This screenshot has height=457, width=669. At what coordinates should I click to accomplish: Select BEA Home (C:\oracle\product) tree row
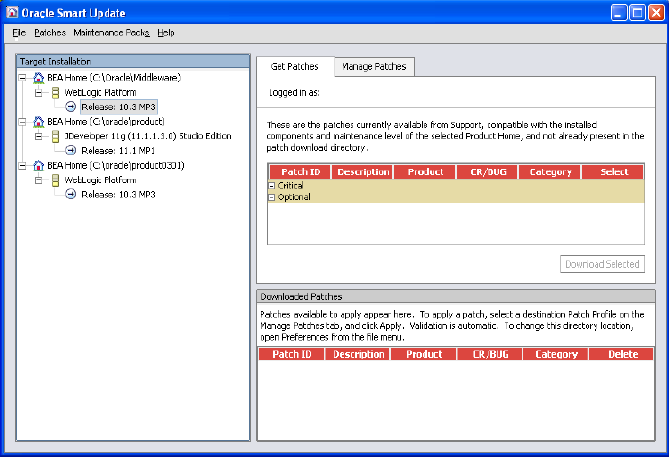pyautogui.click(x=106, y=122)
